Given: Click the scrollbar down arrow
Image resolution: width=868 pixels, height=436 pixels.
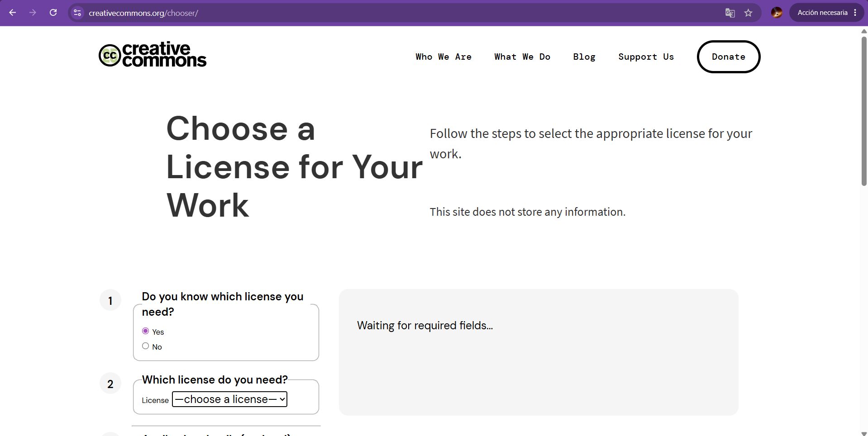Looking at the screenshot, I should [x=864, y=433].
